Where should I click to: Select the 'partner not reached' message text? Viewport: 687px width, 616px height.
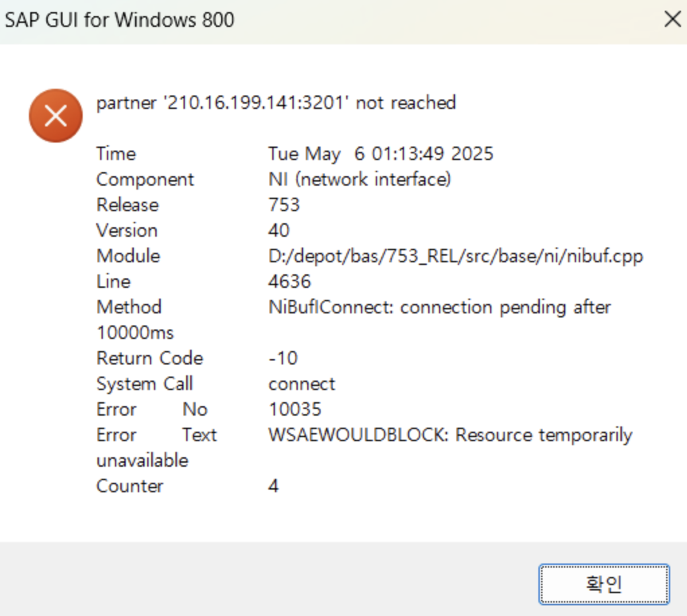(276, 103)
